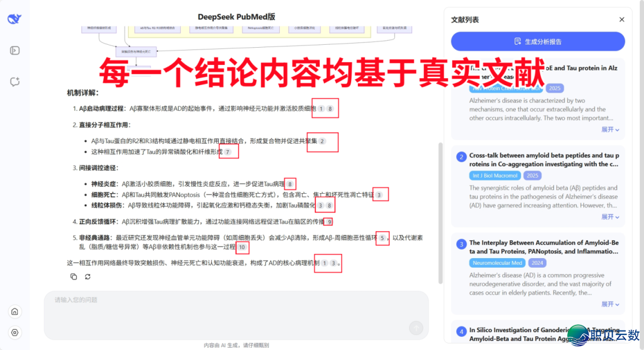Open the video tutorial icon in sidebar

(x=14, y=49)
